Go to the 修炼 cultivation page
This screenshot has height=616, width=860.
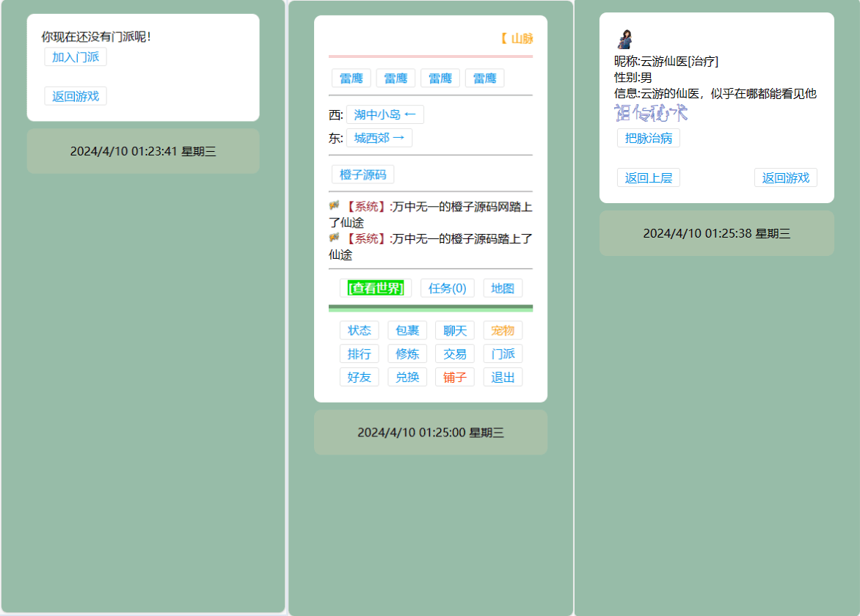407,354
